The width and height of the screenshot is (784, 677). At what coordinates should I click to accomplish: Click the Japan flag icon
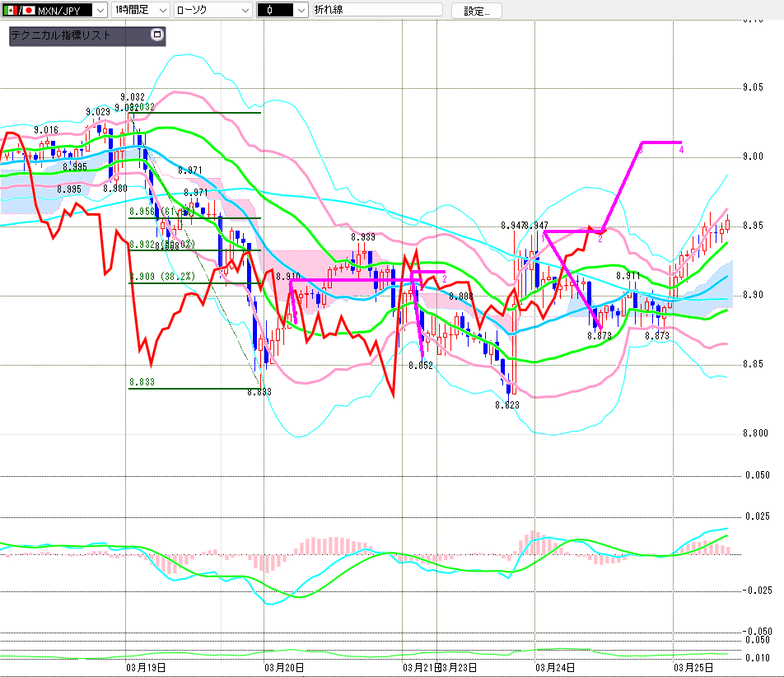pyautogui.click(x=28, y=10)
